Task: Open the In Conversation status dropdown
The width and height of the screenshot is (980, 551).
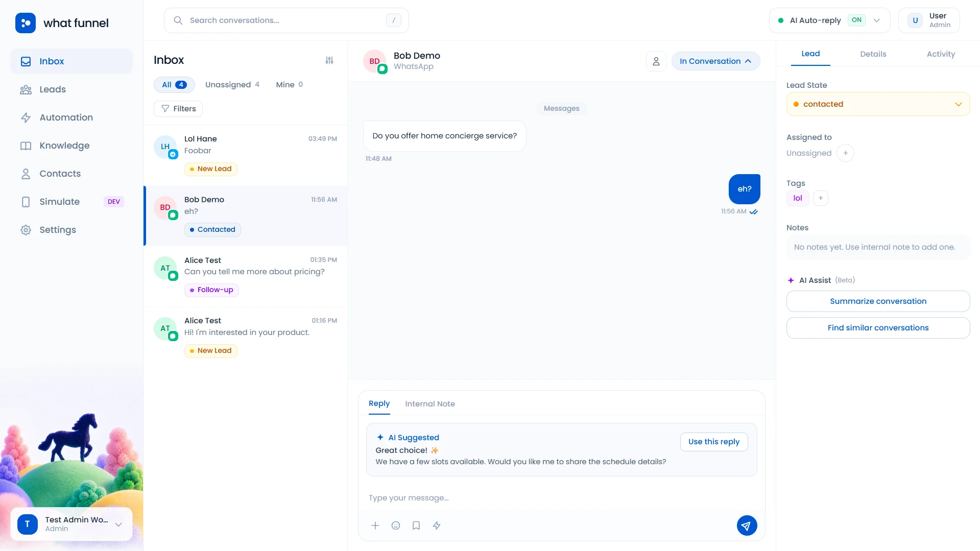Action: click(715, 61)
